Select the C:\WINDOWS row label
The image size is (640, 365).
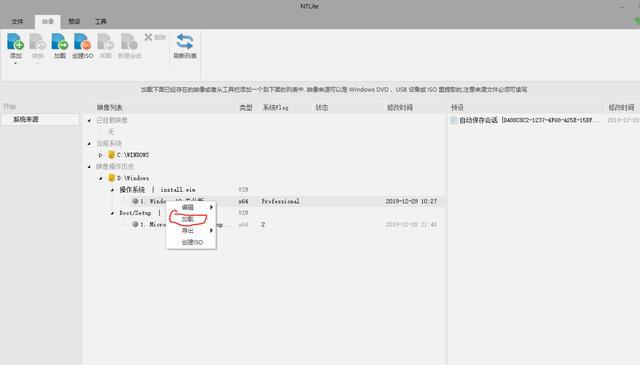(133, 155)
